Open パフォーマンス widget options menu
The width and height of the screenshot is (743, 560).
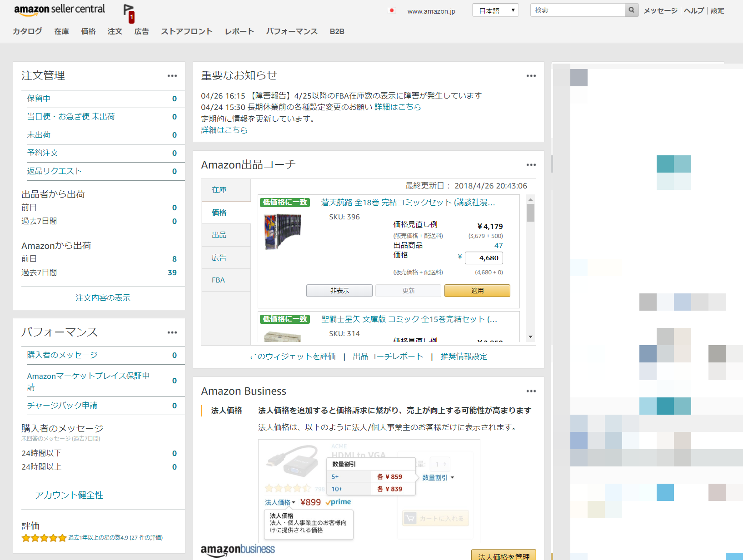172,332
